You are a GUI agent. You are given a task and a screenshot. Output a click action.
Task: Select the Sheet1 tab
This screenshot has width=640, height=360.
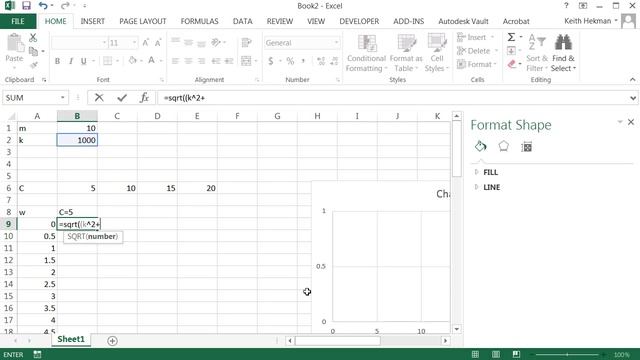click(71, 339)
